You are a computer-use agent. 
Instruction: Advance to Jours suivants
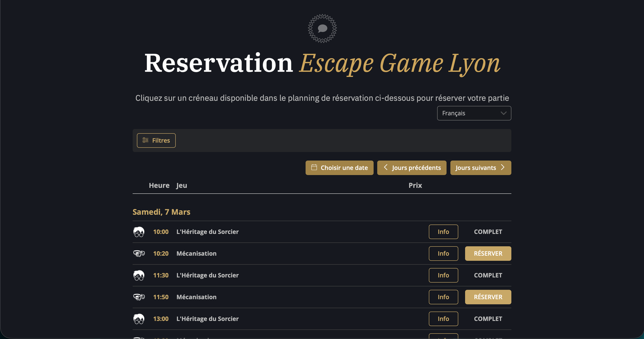[x=480, y=168]
